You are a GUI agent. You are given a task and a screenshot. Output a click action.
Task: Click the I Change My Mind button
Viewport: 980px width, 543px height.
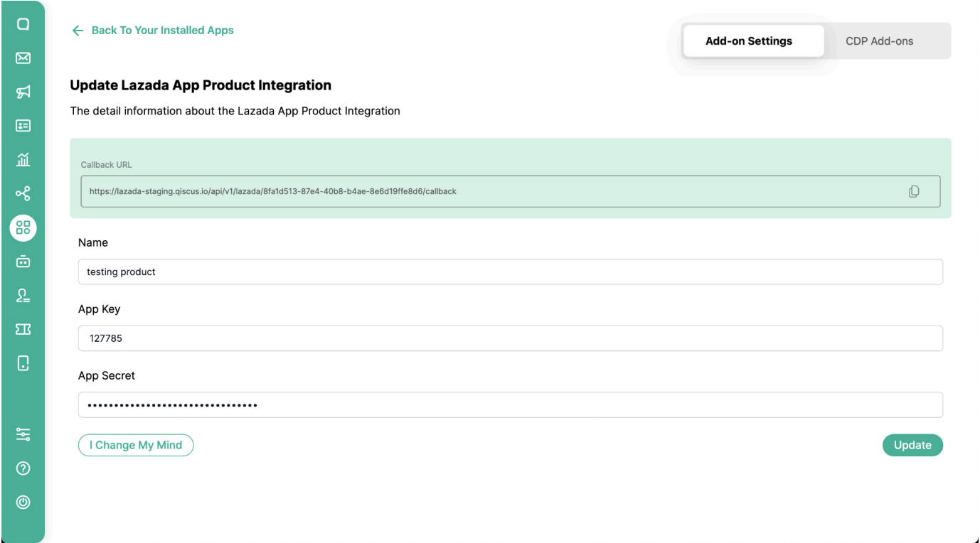pos(136,445)
